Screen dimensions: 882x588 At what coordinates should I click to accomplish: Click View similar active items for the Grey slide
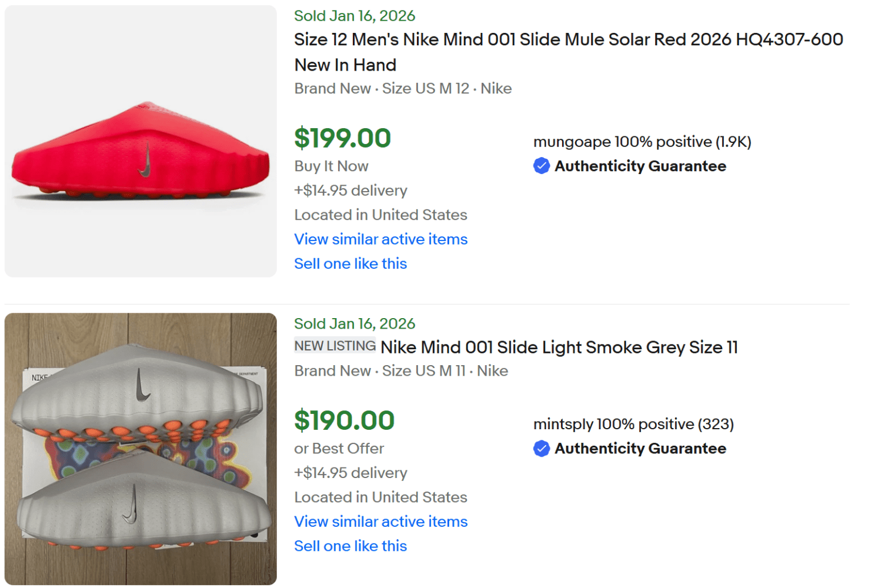(x=380, y=522)
